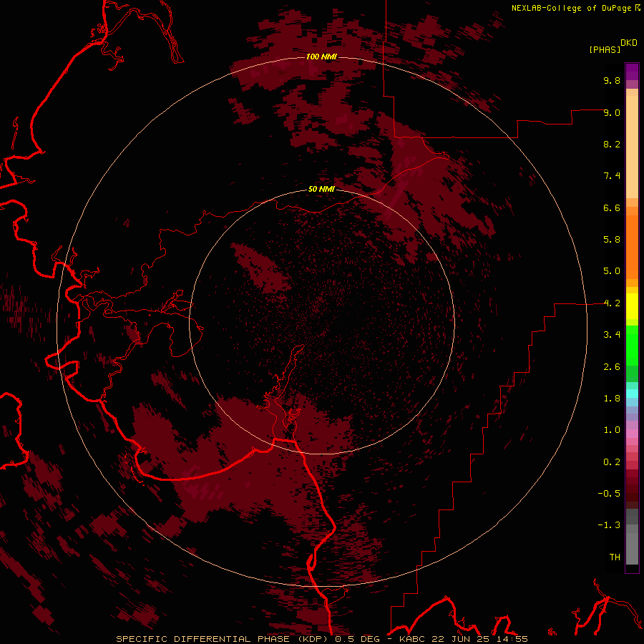Viewport: 644px width, 644px height.
Task: Click the 50 NMI range ring label
Action: [x=321, y=190]
